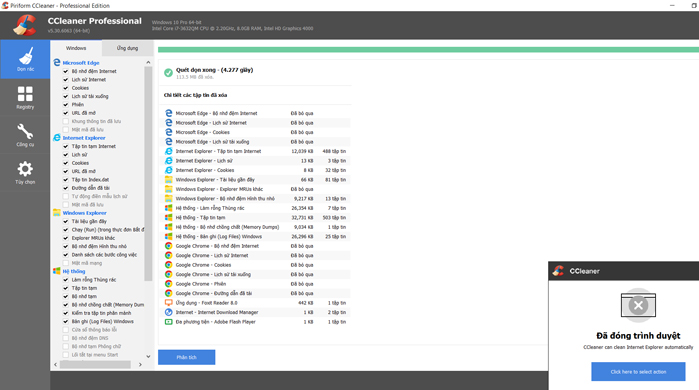
Task: Open the Tùy chọn options section
Action: [25, 172]
